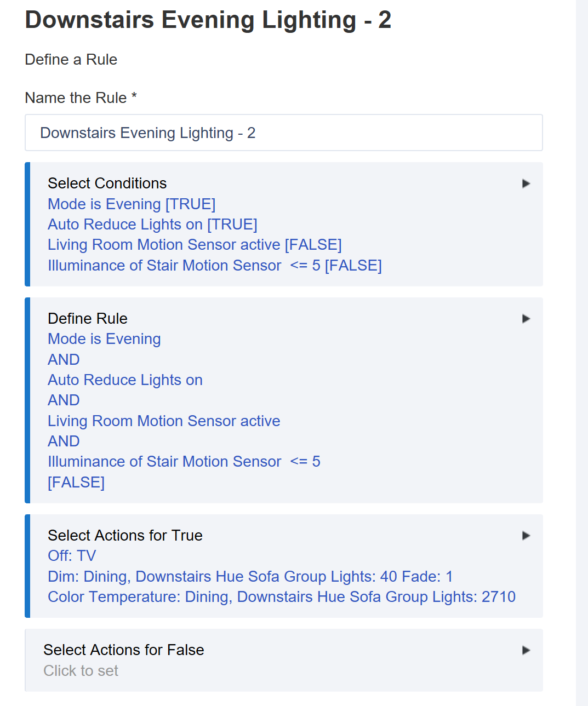Click first AND operator in Define Rule
Image resolution: width=588 pixels, height=706 pixels.
coord(64,360)
